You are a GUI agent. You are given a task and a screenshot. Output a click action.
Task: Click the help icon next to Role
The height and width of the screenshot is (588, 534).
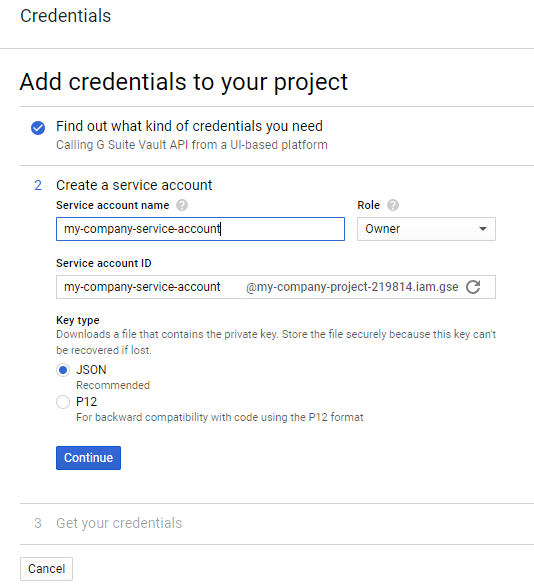(x=393, y=205)
